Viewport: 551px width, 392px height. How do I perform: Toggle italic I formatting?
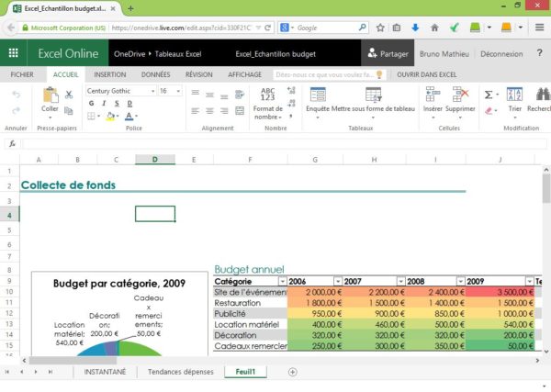(104, 103)
